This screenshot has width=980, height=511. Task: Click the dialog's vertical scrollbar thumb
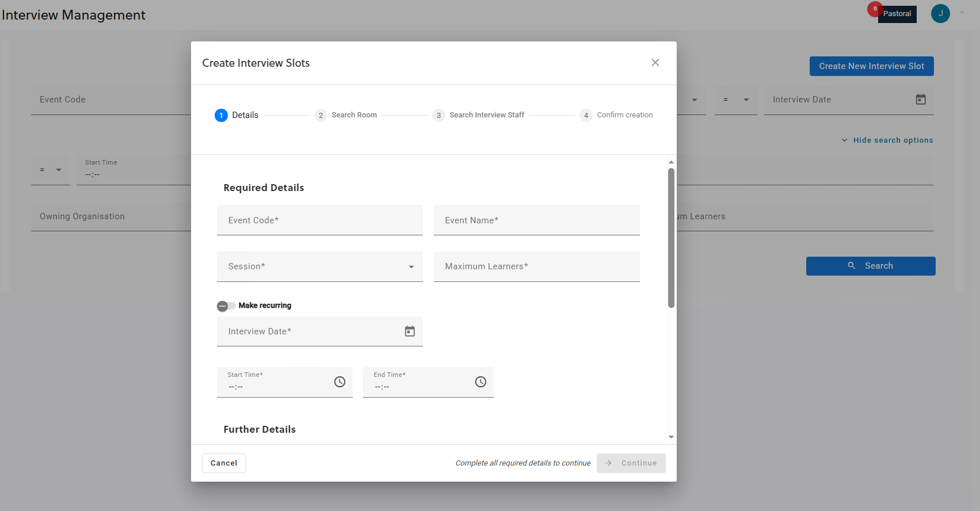tap(671, 237)
